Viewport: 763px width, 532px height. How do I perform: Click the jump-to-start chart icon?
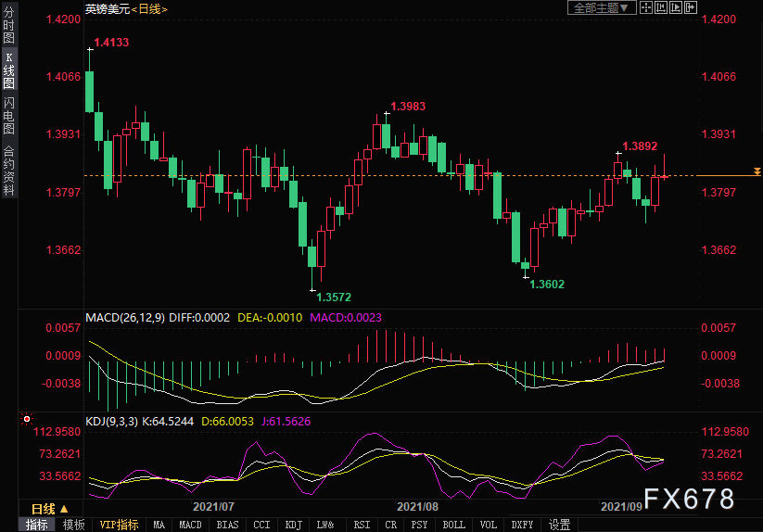point(660,8)
